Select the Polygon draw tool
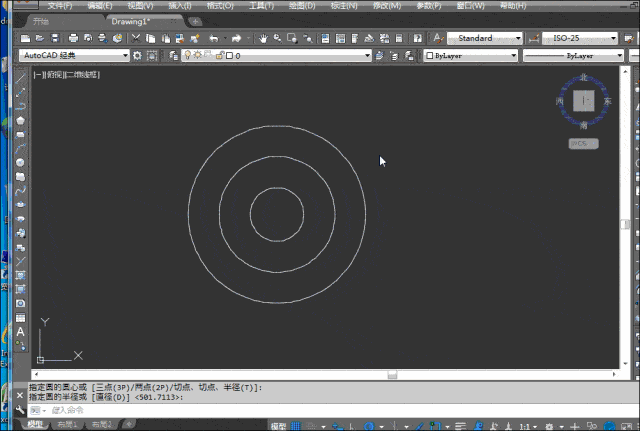 coord(20,120)
